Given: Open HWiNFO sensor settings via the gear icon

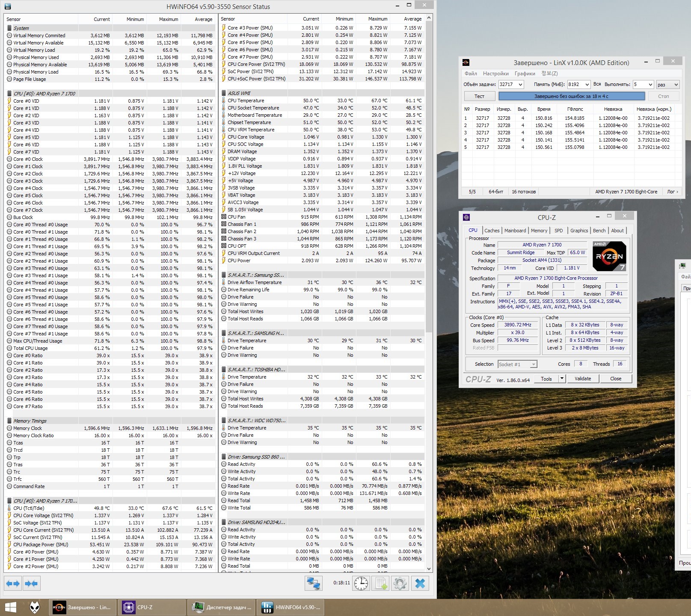Looking at the screenshot, I should (x=400, y=583).
